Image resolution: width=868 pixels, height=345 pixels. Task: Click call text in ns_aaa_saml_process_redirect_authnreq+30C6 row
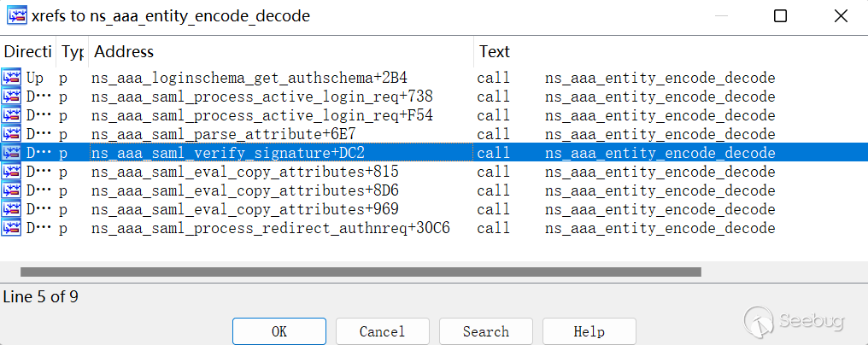[x=493, y=228]
